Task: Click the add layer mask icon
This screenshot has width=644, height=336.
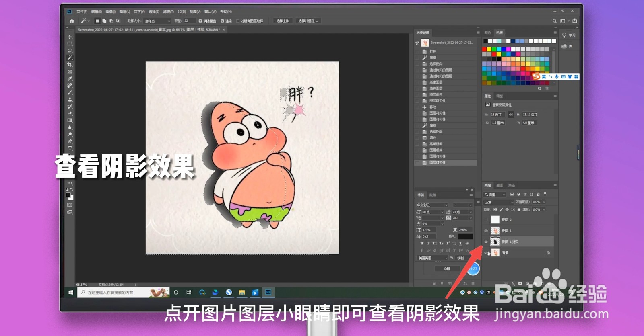Action: 520,283
